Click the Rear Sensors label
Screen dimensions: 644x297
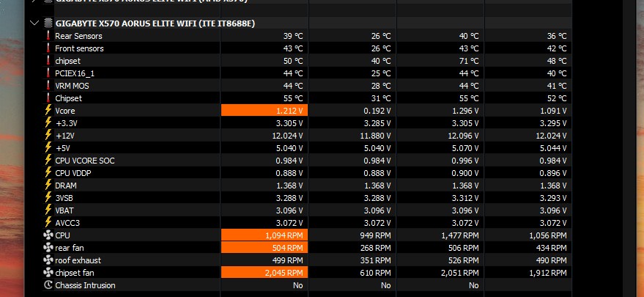click(x=78, y=36)
